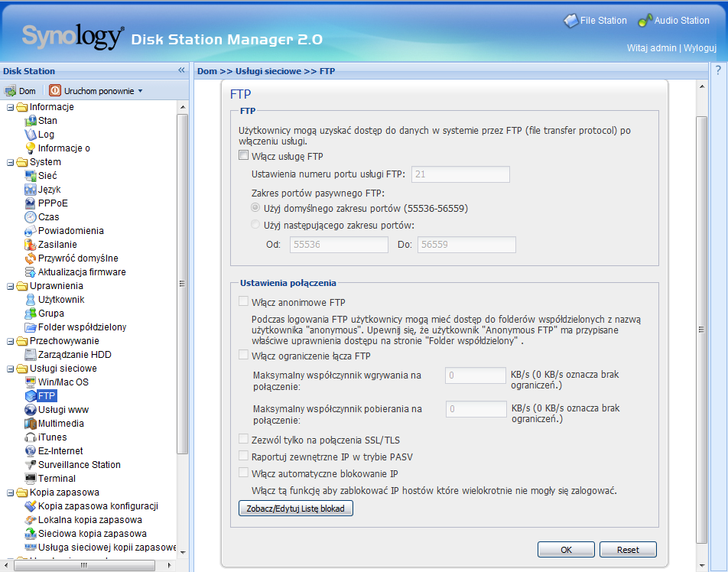Open Usługa sieciowej kopii zapasowej item

pyautogui.click(x=107, y=548)
